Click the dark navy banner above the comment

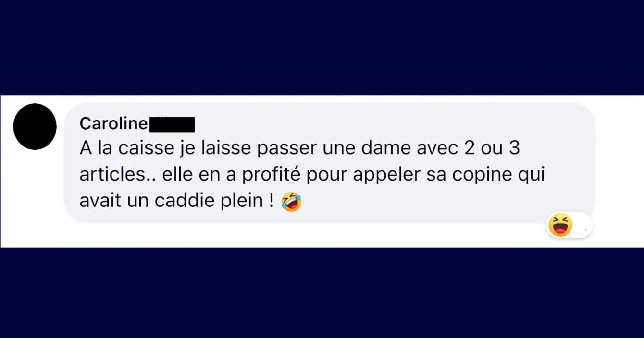[x=322, y=47]
